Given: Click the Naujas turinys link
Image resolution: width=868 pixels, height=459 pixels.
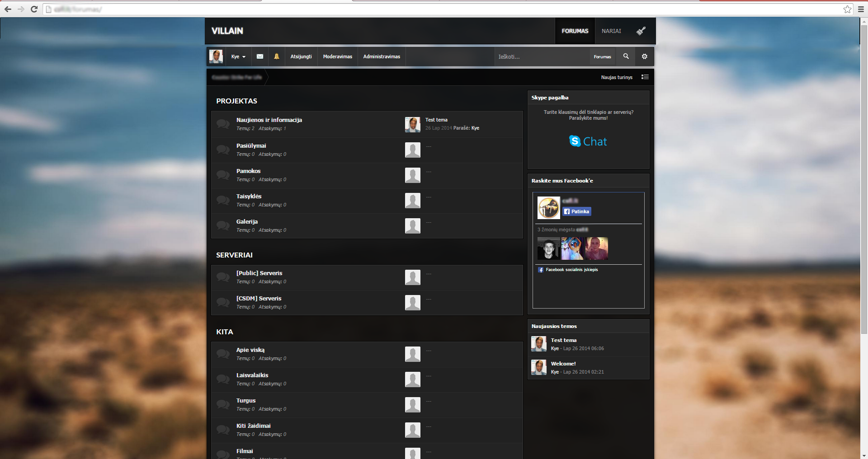Looking at the screenshot, I should 617,77.
